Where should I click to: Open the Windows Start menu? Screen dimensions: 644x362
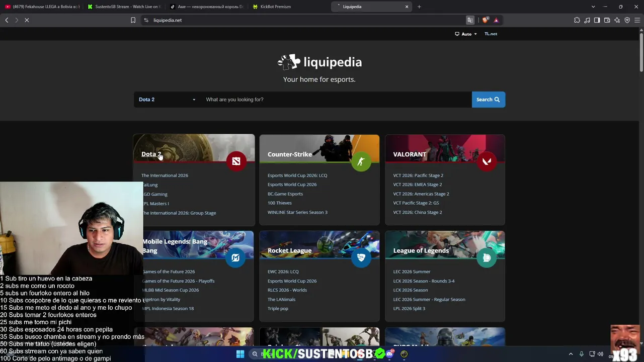coord(240,354)
